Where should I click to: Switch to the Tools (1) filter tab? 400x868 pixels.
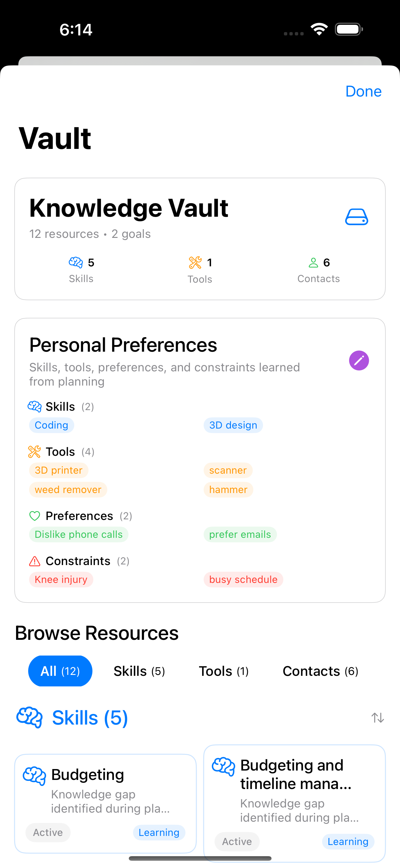(x=224, y=671)
